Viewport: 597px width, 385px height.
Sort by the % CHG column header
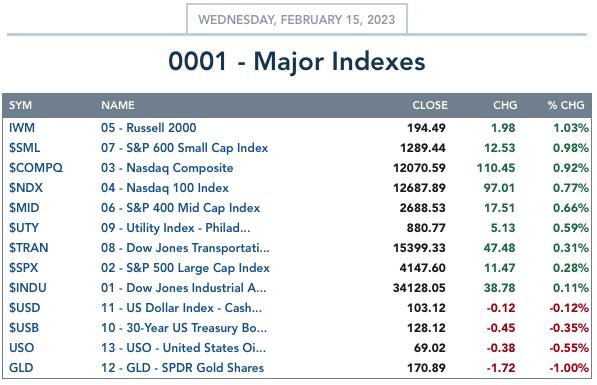566,105
